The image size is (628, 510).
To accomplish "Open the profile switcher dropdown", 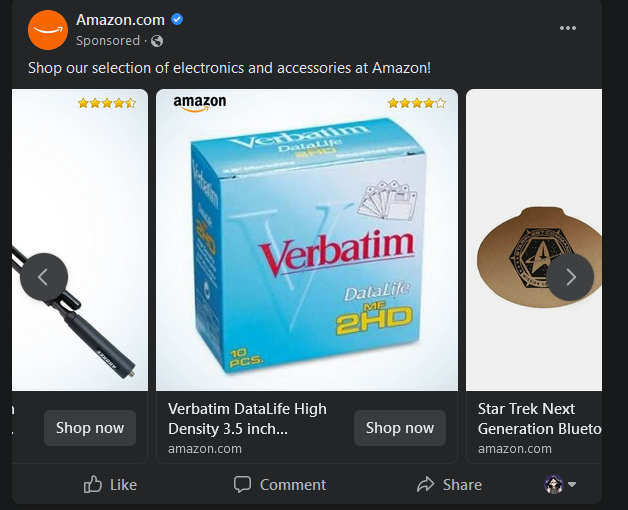I will coord(561,485).
